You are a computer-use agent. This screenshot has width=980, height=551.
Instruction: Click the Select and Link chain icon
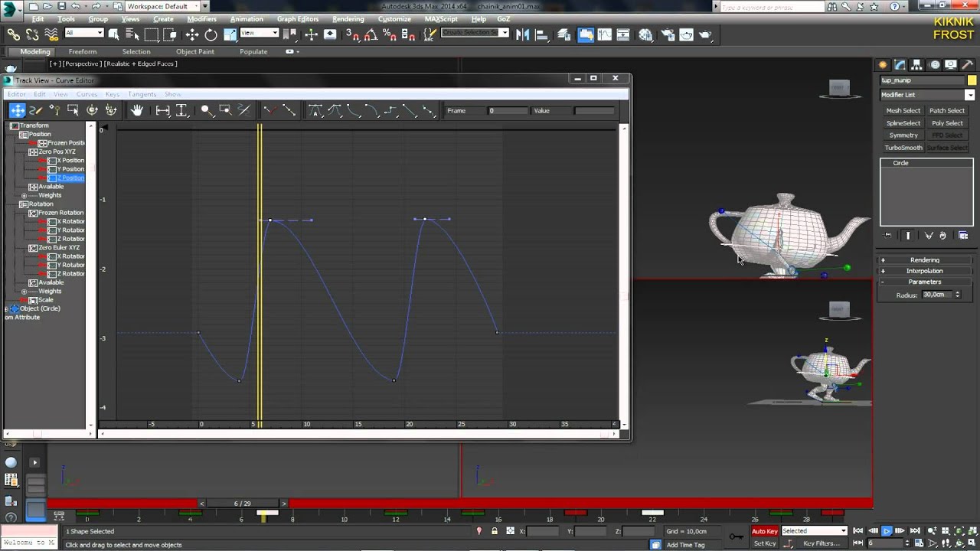tap(14, 34)
